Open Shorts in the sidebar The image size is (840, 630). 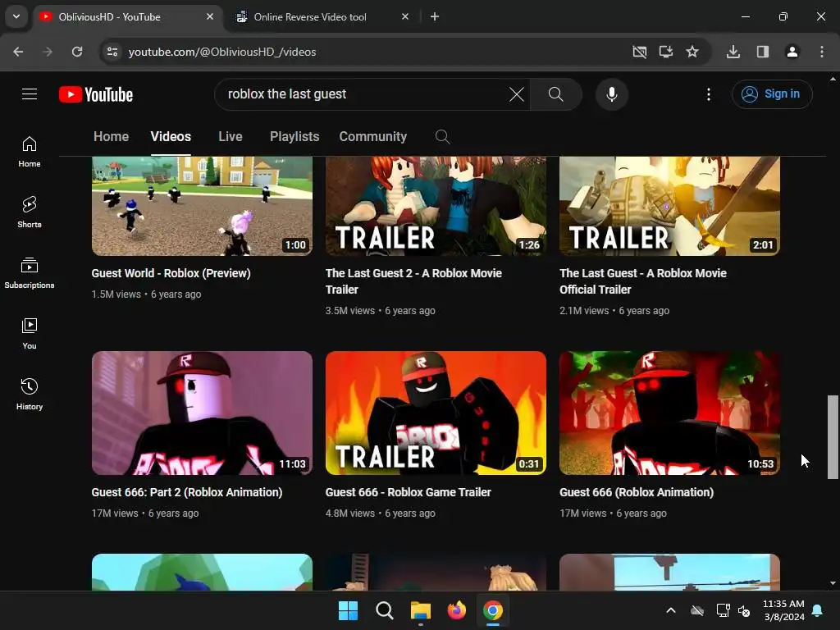tap(30, 212)
